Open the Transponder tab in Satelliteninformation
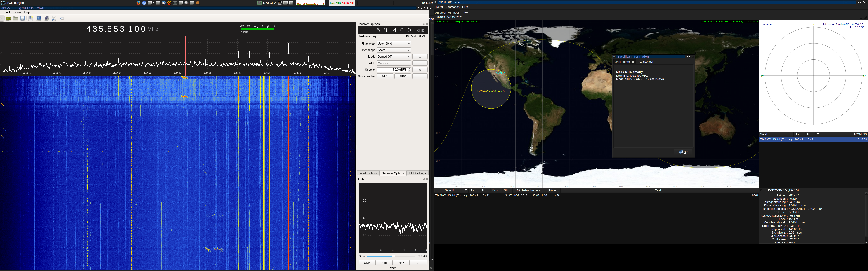Viewport: 868px width, 271px height. click(645, 62)
